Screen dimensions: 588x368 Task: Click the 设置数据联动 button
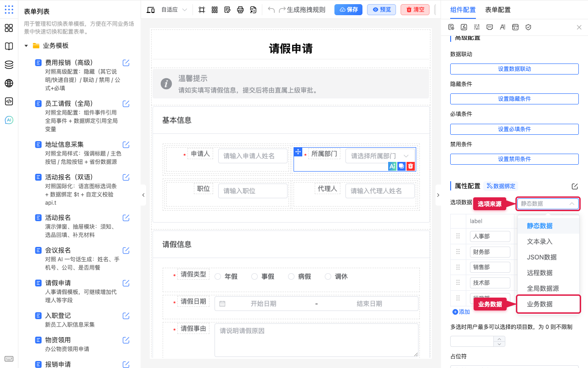(x=514, y=69)
